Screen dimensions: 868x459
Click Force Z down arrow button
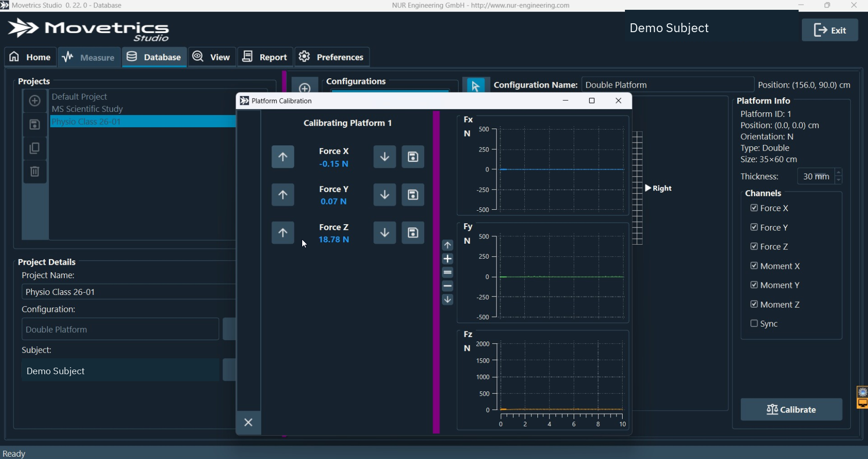(385, 233)
